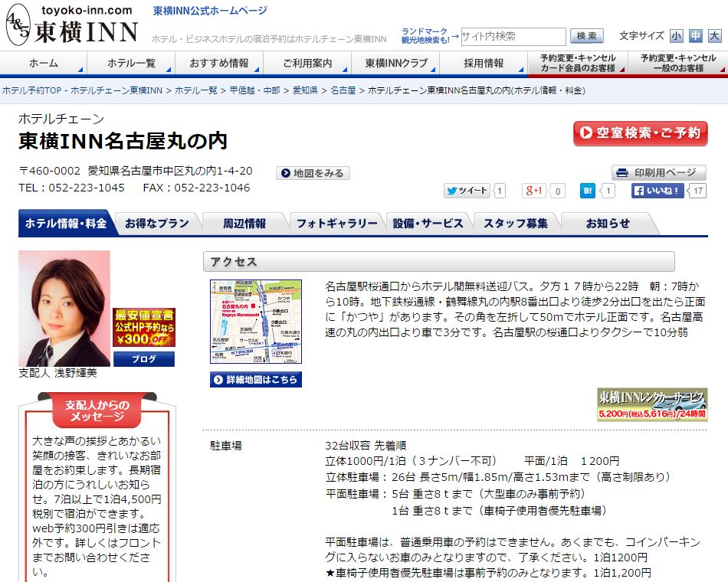Focus the サイト内検索 search field
This screenshot has width=728, height=582.
coord(513,36)
